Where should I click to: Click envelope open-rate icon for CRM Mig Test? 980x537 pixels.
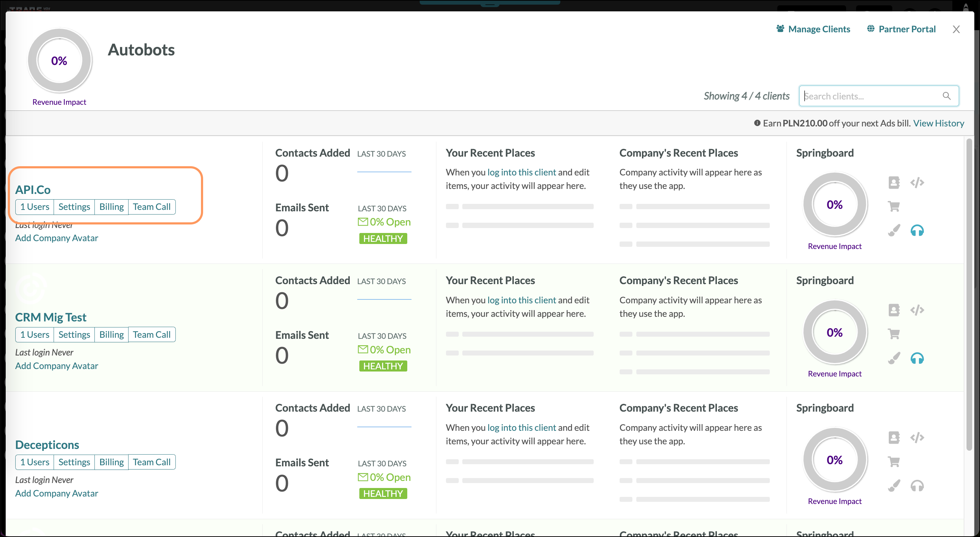pyautogui.click(x=363, y=349)
